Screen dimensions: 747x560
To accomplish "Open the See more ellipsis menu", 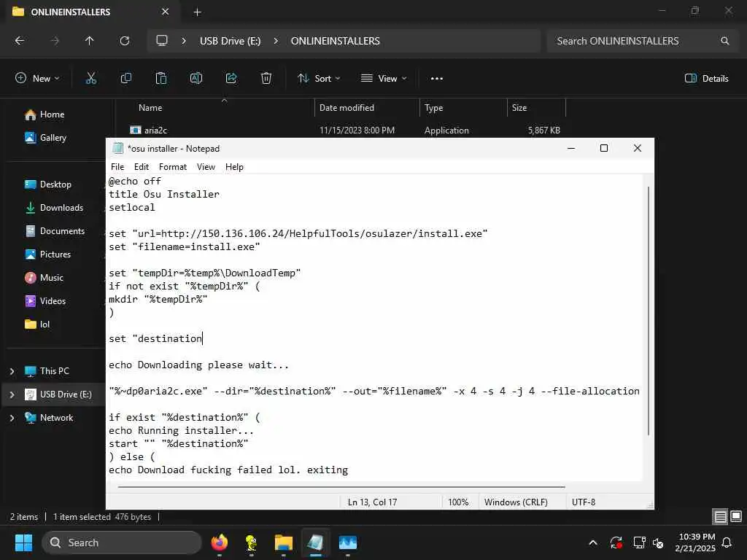I will (436, 79).
